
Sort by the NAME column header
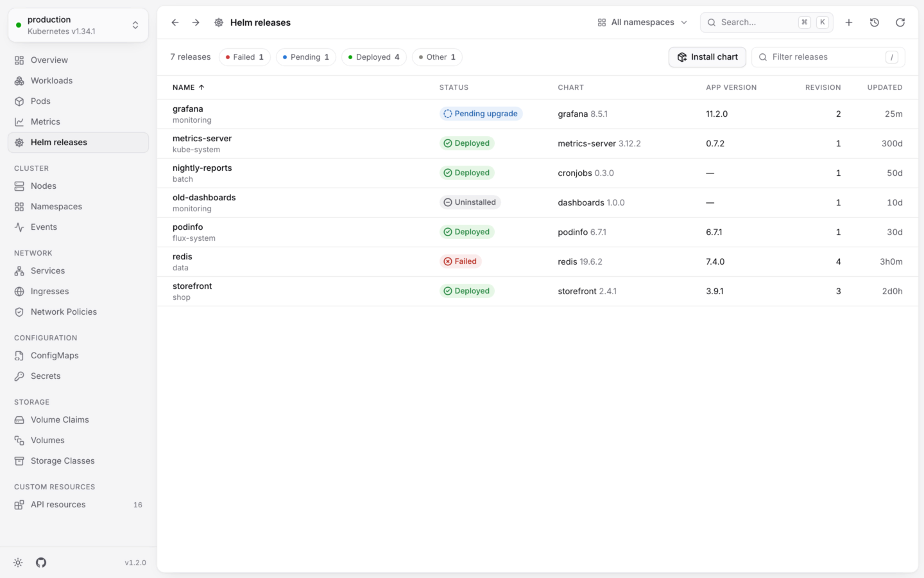pyautogui.click(x=188, y=87)
